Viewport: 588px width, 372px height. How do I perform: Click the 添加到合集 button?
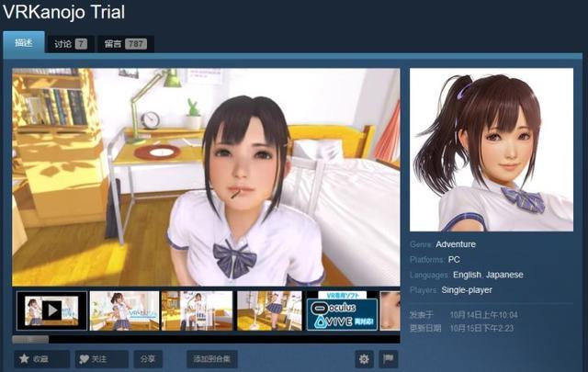tap(211, 359)
